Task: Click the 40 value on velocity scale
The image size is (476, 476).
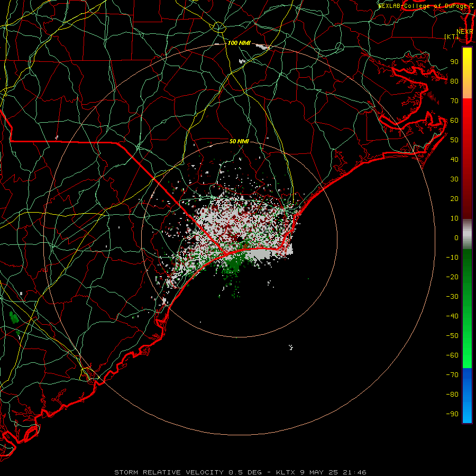Action: [454, 160]
